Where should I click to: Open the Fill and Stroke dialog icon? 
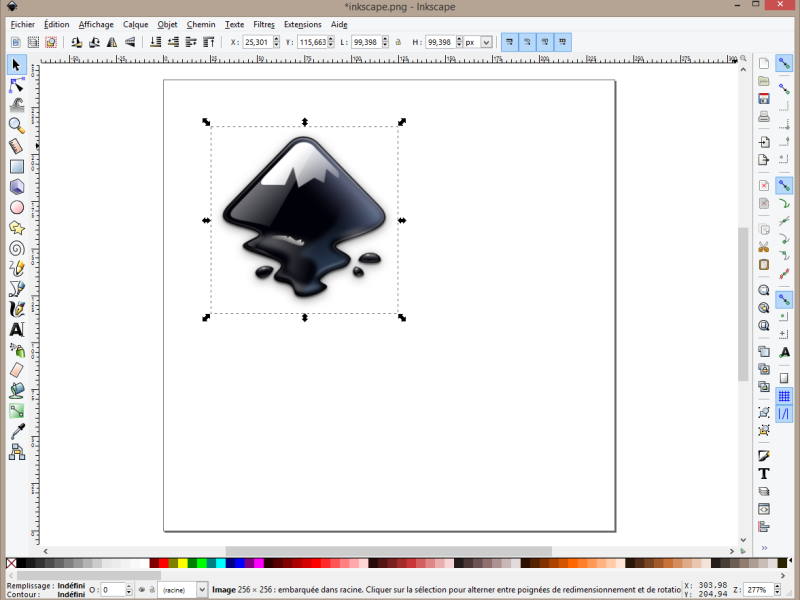tap(764, 455)
